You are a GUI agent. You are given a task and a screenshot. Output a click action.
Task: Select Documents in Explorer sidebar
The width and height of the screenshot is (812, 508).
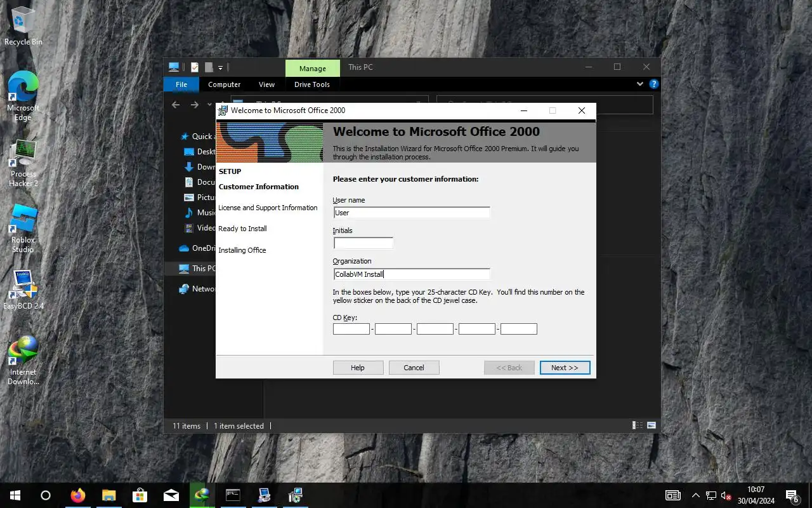click(x=199, y=182)
